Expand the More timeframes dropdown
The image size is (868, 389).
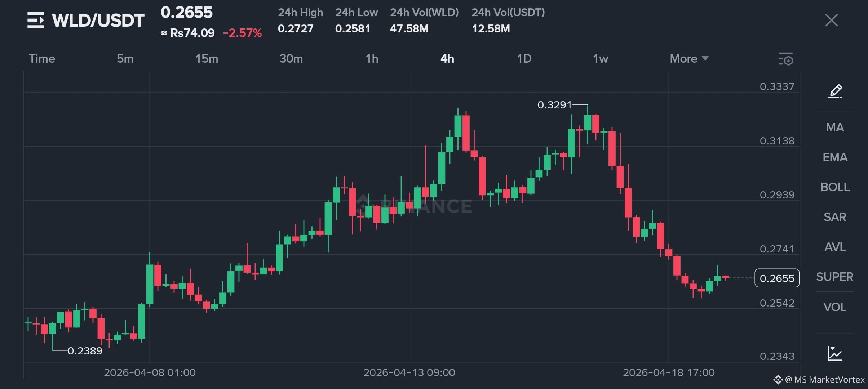click(689, 59)
